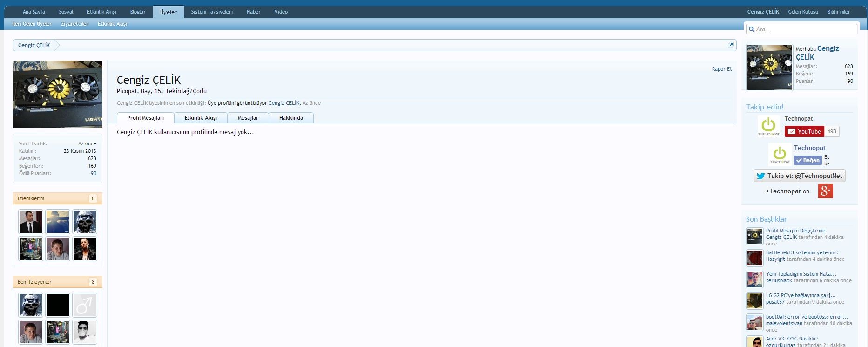Open the İzlediklerim heading link
Image resolution: width=868 pixels, height=347 pixels.
point(31,198)
